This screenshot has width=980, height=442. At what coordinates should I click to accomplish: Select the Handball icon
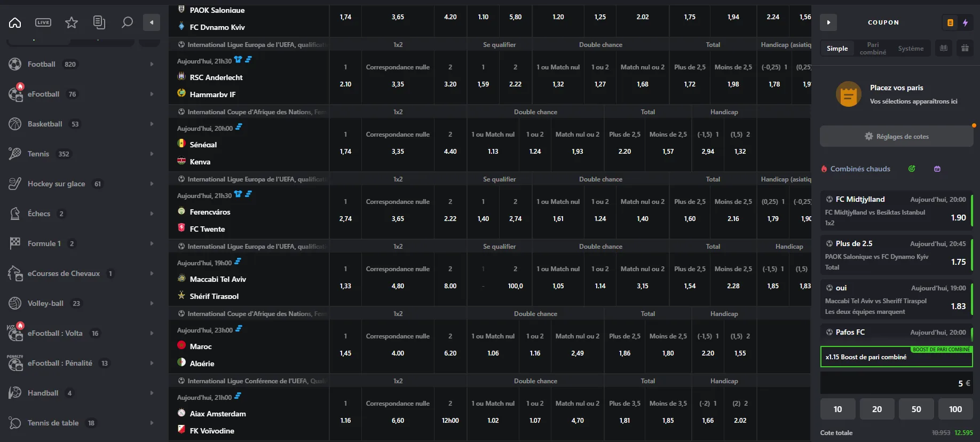tap(15, 393)
